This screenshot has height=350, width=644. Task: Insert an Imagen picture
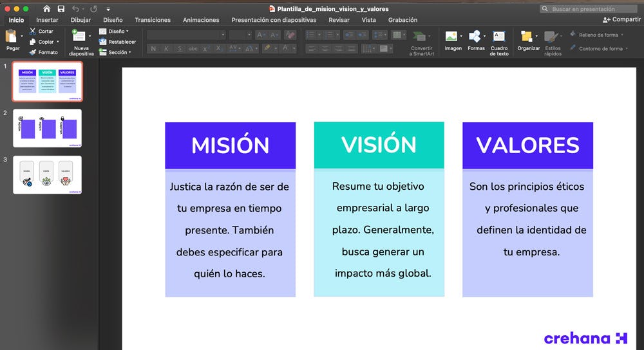pyautogui.click(x=453, y=41)
